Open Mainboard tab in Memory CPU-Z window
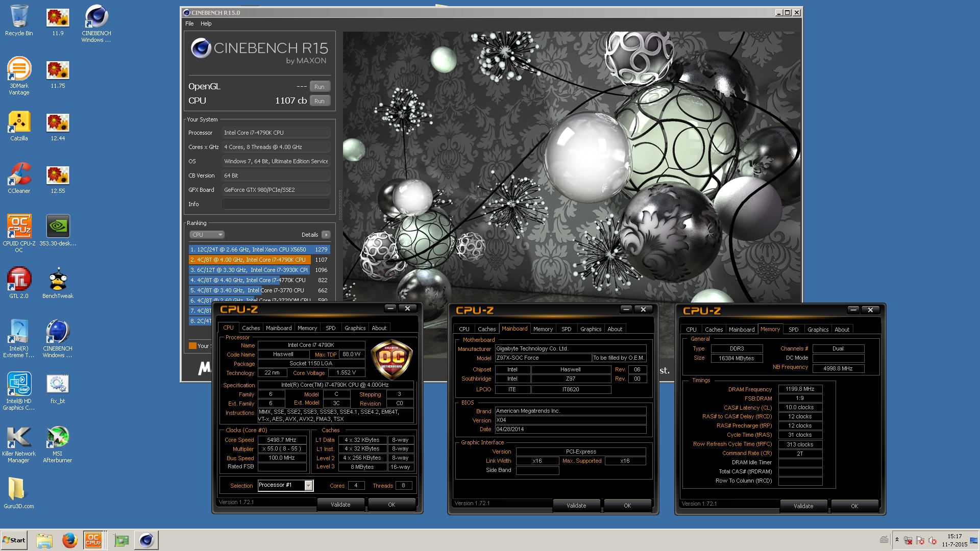 click(x=742, y=330)
